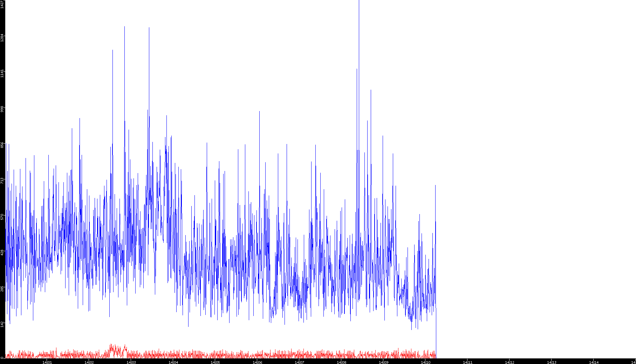Click the 998 vertical axis label
This screenshot has height=364, width=636.
point(2,109)
